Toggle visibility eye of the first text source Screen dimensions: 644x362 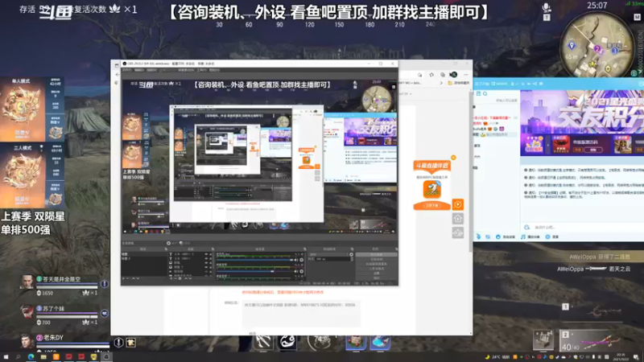(206, 254)
